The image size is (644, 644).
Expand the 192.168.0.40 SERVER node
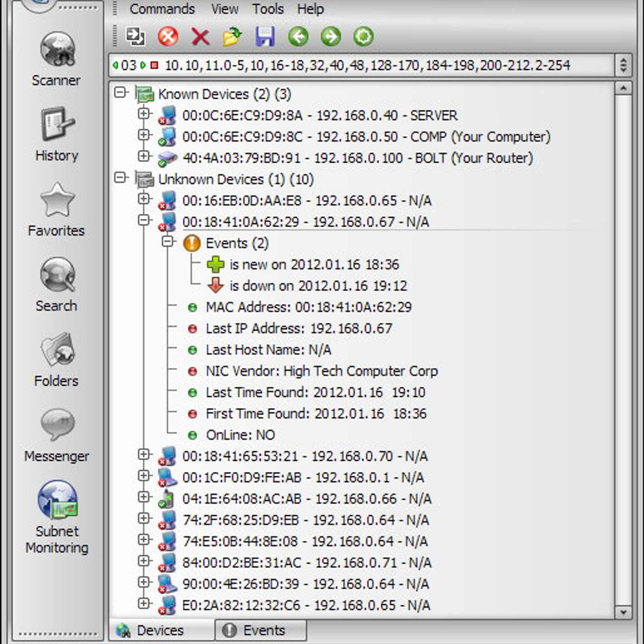(x=144, y=114)
